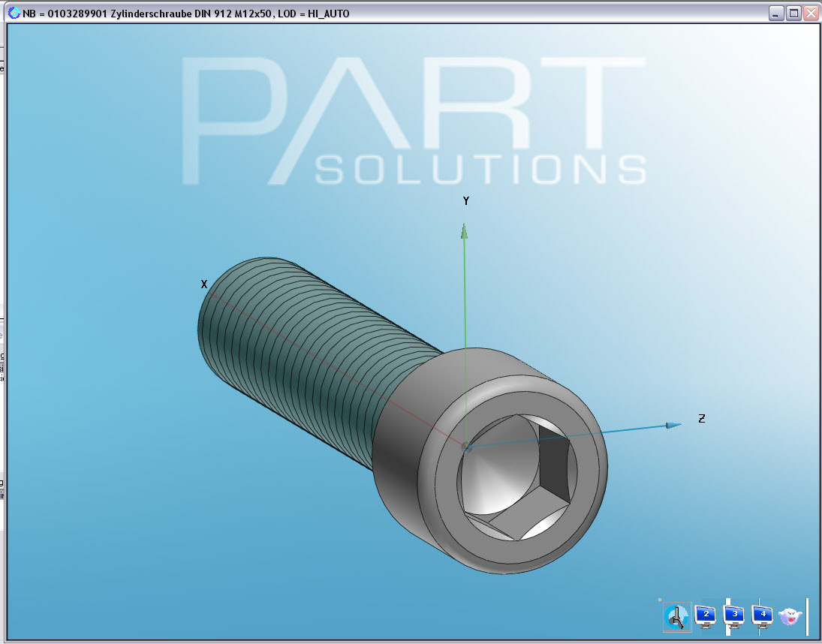The width and height of the screenshot is (822, 644).
Task: Select the coordinate system origin point
Action: click(466, 447)
